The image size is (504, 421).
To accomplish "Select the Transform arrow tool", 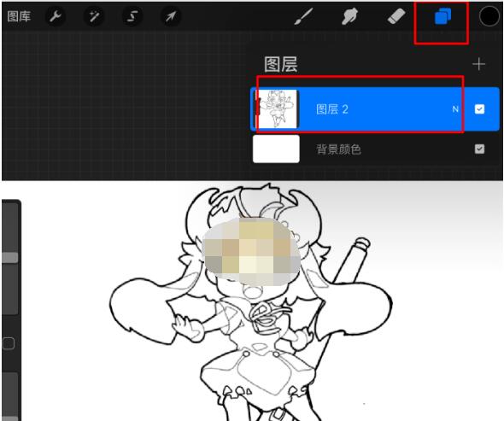I will [170, 16].
